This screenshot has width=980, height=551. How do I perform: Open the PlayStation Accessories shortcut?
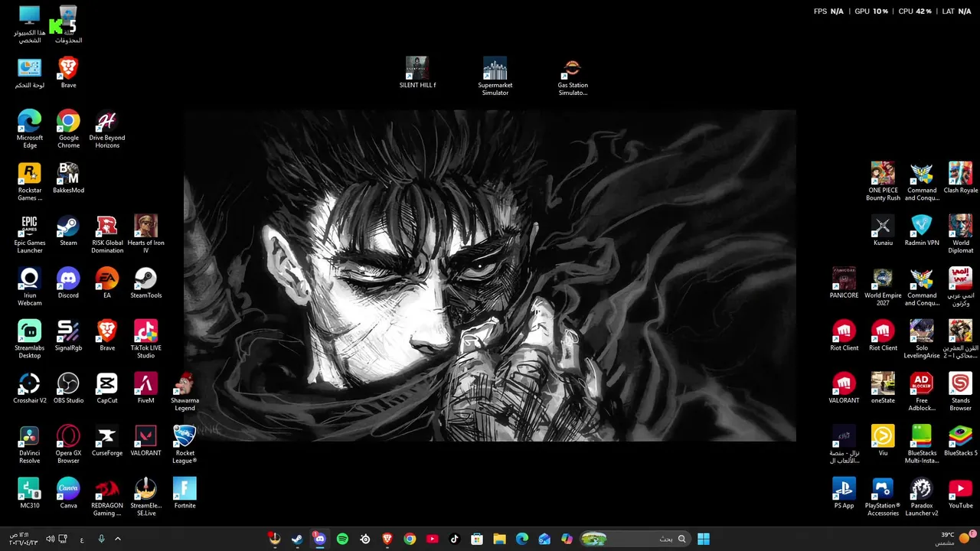[x=883, y=497]
